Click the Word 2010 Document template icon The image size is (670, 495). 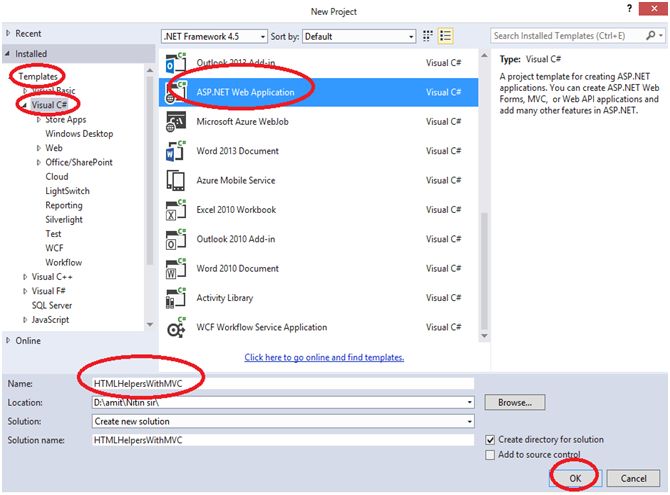click(x=176, y=268)
